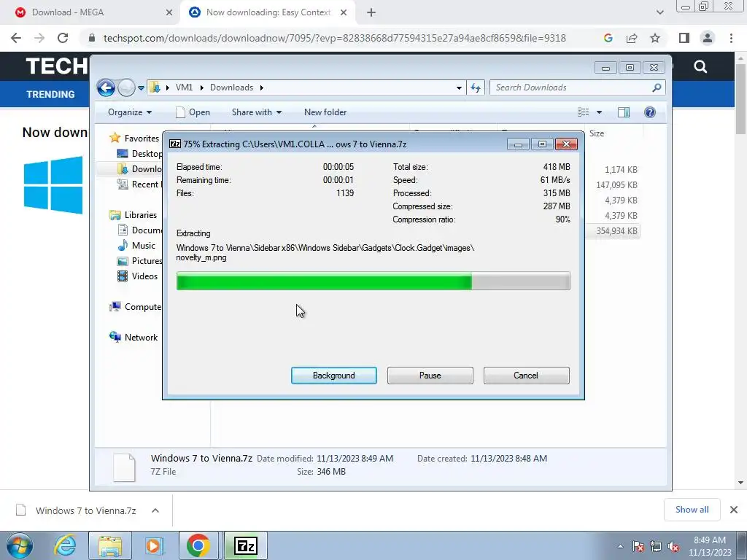This screenshot has height=560, width=747.
Task: Click Explorer back navigation arrow
Action: [107, 87]
